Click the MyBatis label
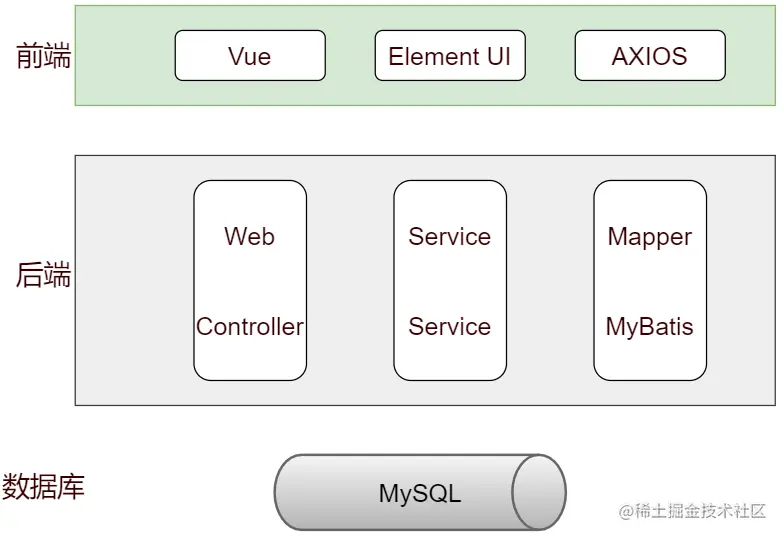 pyautogui.click(x=649, y=328)
